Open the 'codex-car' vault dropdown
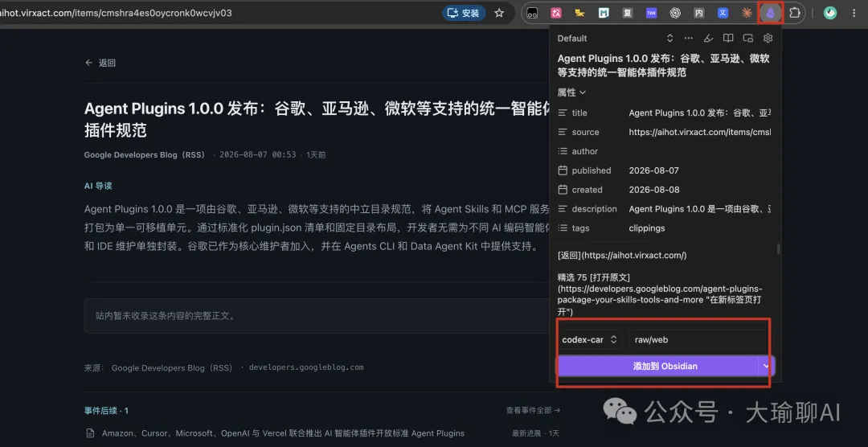 point(590,339)
